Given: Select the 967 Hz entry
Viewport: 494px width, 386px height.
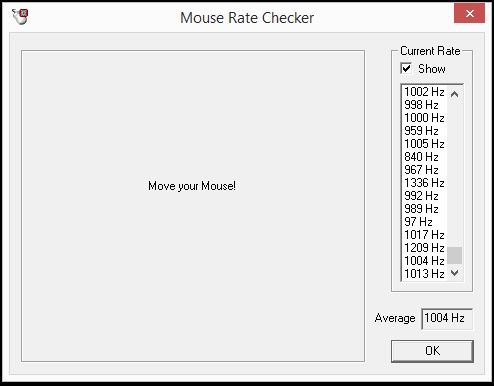Looking at the screenshot, I should pyautogui.click(x=424, y=170).
